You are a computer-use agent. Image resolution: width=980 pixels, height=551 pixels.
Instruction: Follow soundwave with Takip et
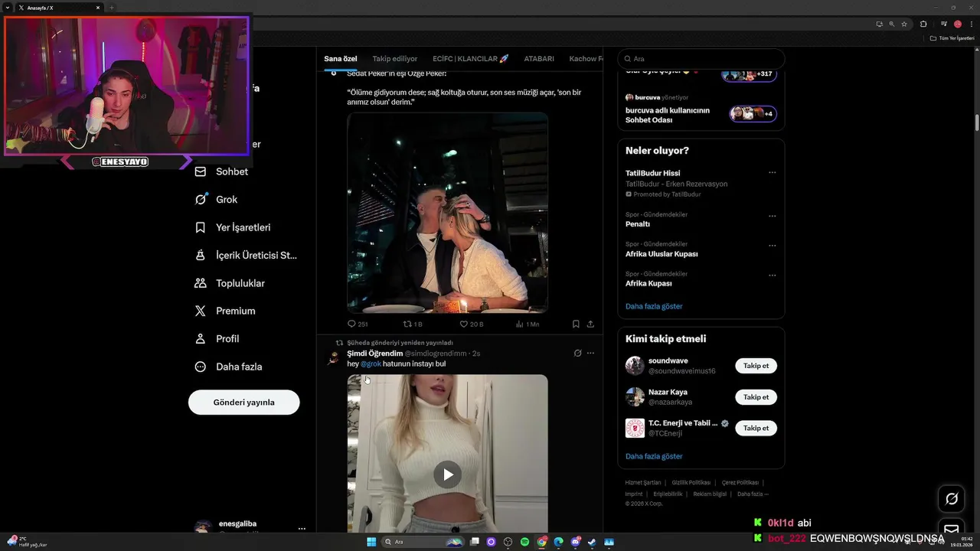(x=756, y=366)
